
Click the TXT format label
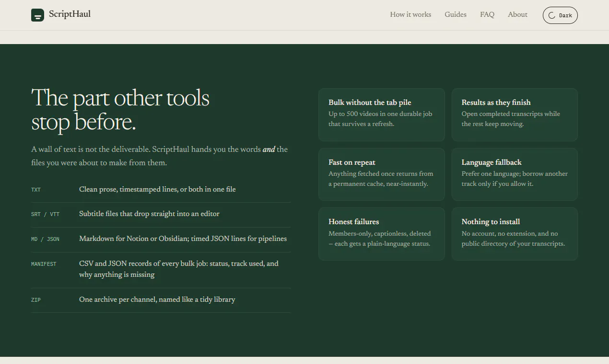[x=36, y=190]
